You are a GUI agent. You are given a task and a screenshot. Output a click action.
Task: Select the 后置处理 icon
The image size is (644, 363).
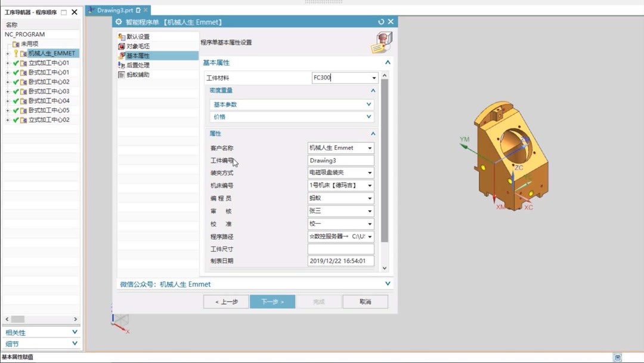click(120, 64)
